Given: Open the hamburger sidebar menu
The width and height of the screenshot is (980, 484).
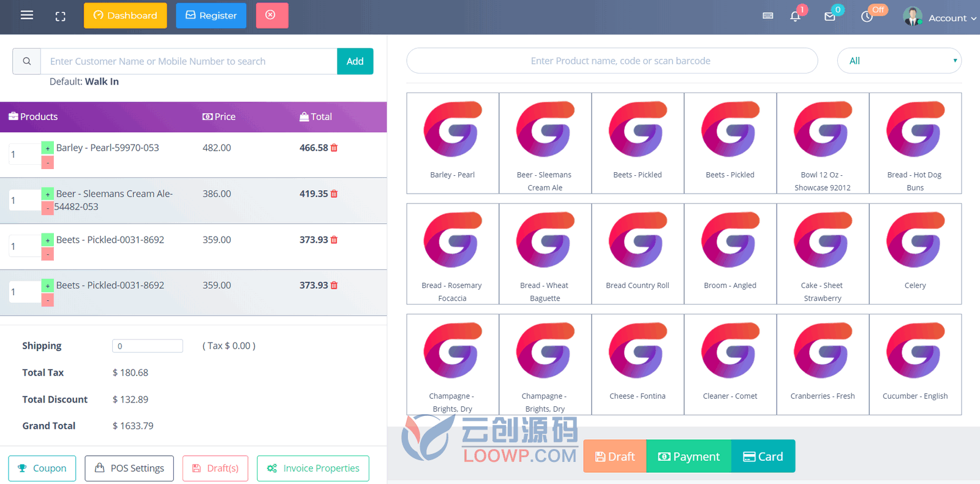Looking at the screenshot, I should point(27,15).
